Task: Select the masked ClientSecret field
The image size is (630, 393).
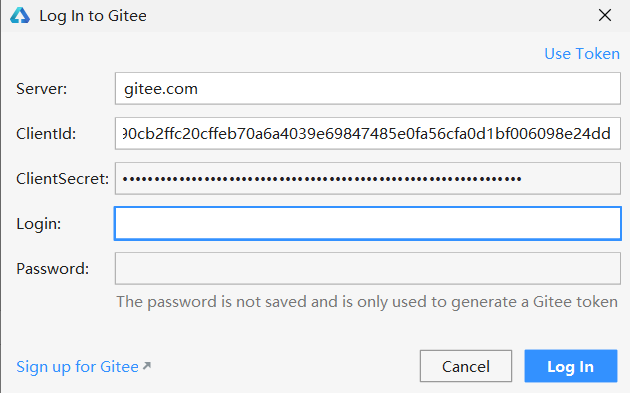Action: (x=368, y=178)
